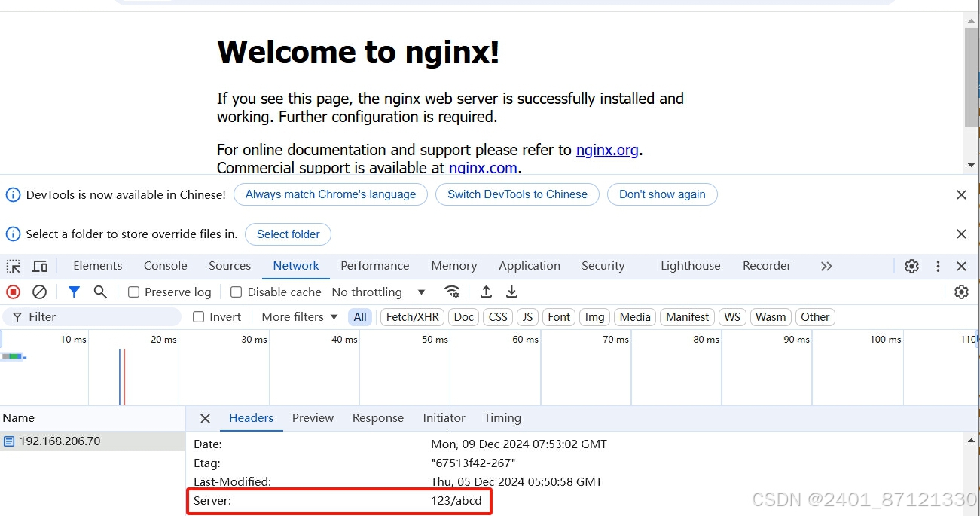Tick the Invert filter checkbox
The width and height of the screenshot is (980, 516).
[x=199, y=317]
